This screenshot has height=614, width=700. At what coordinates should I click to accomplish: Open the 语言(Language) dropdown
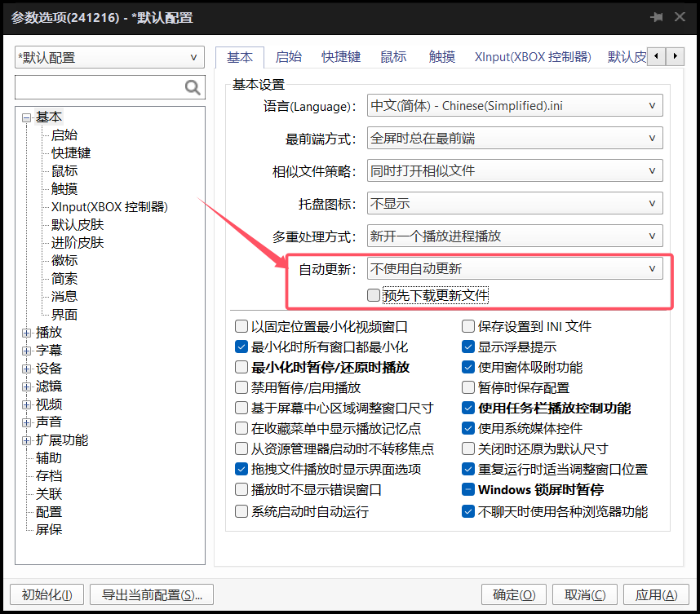pyautogui.click(x=515, y=106)
